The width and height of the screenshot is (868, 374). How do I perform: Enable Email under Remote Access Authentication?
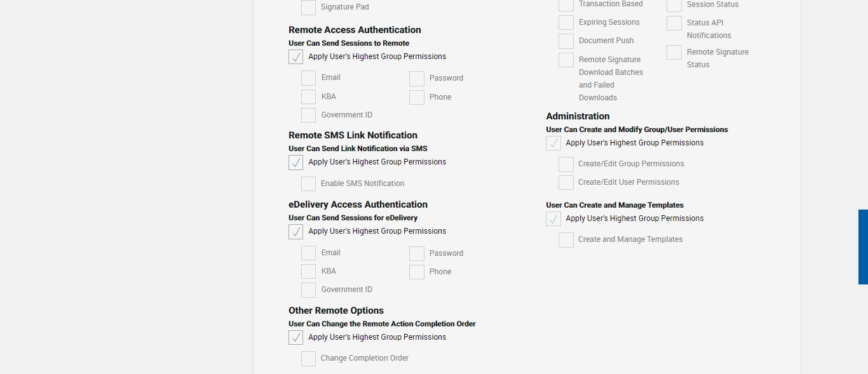[308, 78]
